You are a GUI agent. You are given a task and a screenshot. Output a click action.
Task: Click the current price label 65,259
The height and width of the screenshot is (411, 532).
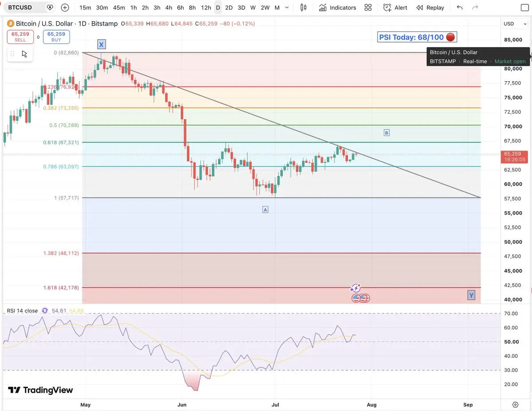(514, 156)
